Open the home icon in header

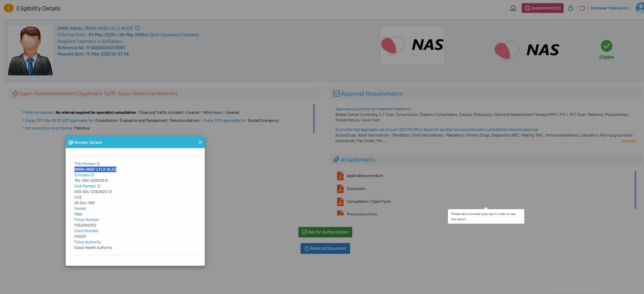[x=513, y=8]
